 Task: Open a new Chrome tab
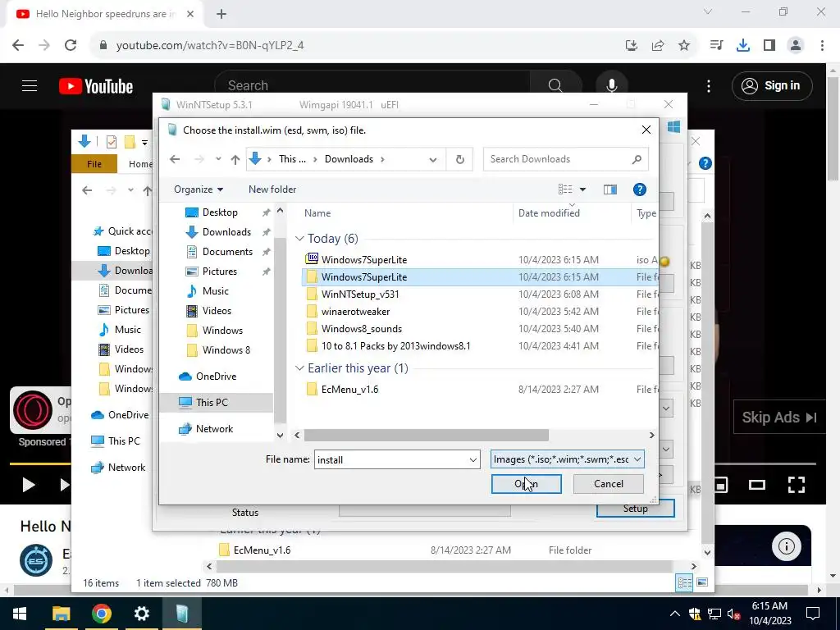point(221,14)
